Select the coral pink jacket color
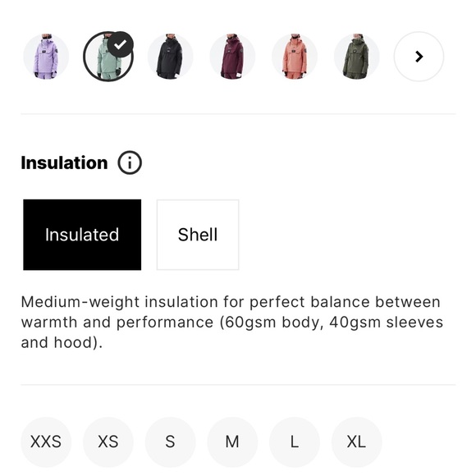This screenshot has height=476, width=476. click(295, 57)
